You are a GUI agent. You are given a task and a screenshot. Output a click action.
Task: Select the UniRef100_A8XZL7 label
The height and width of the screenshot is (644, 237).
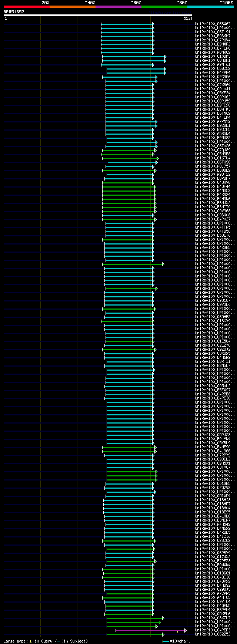point(213,618)
